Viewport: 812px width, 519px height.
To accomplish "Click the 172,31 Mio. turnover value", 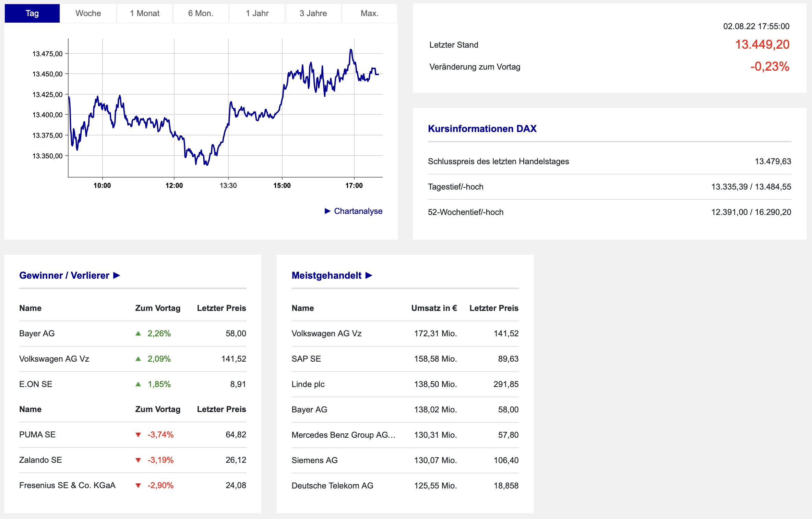I will [435, 334].
